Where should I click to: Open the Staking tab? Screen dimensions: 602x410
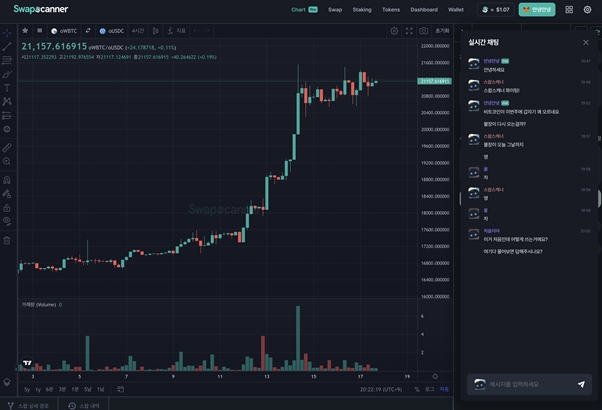click(362, 9)
